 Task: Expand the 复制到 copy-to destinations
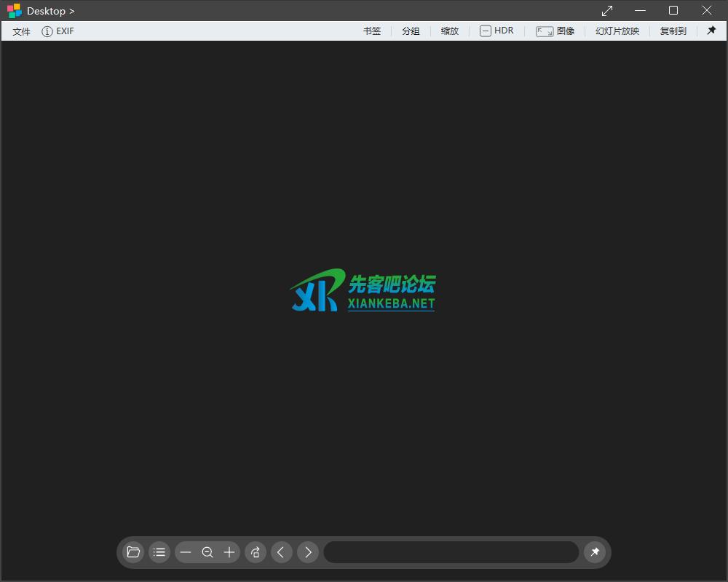(x=673, y=31)
